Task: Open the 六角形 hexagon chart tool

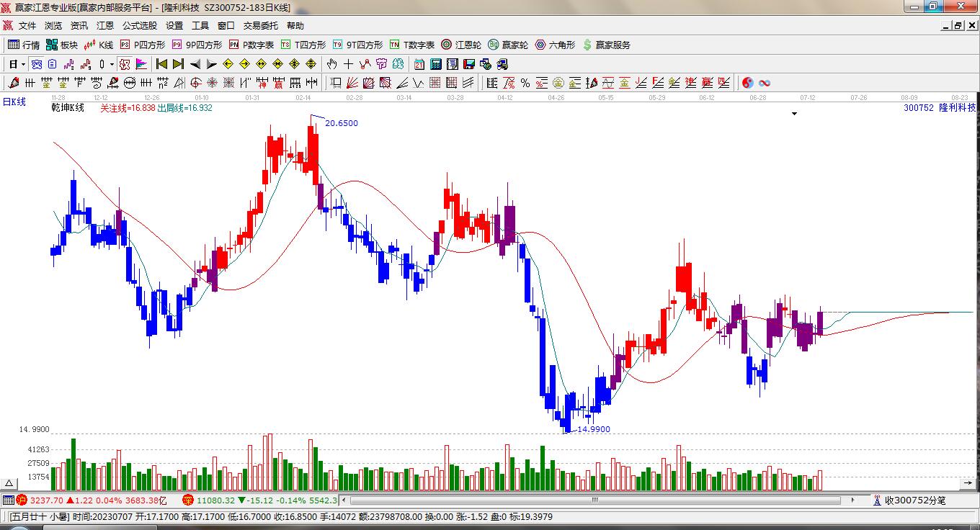Action: click(555, 45)
